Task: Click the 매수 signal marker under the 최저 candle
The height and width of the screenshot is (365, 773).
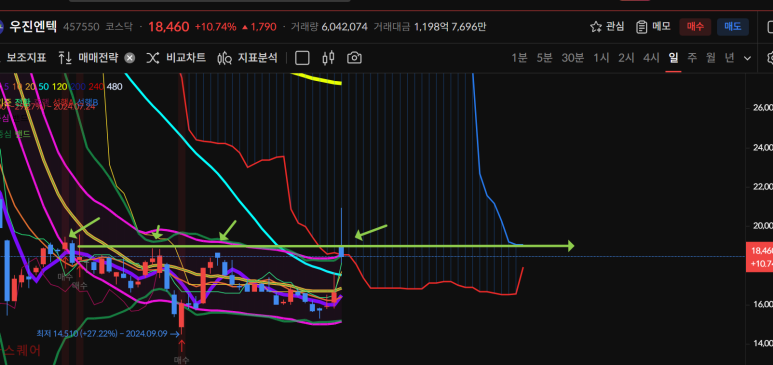Action: (x=181, y=360)
